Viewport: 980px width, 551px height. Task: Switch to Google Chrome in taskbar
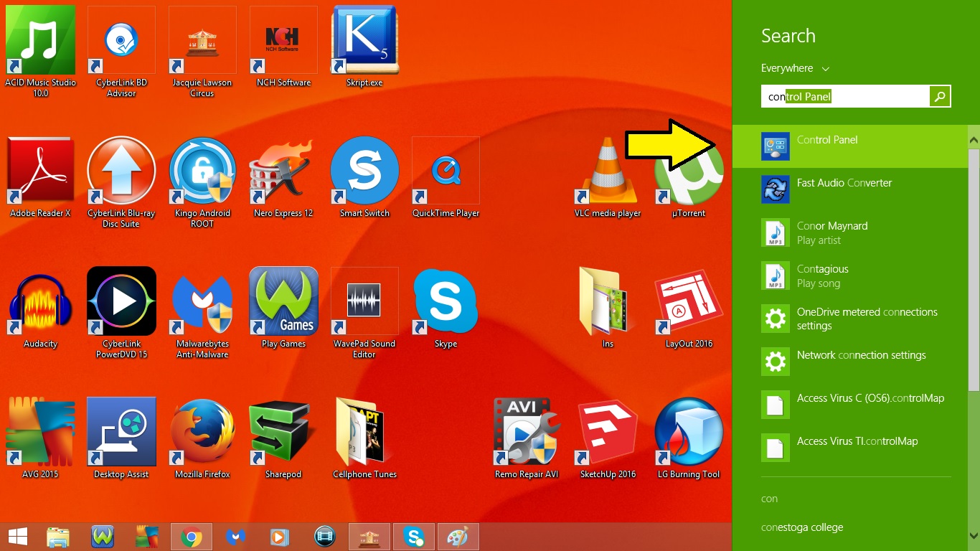(192, 537)
